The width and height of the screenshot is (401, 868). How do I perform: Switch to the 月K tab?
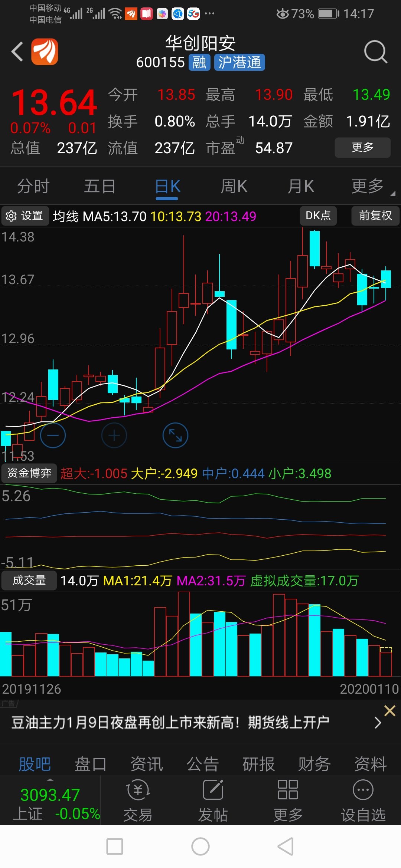point(301,186)
